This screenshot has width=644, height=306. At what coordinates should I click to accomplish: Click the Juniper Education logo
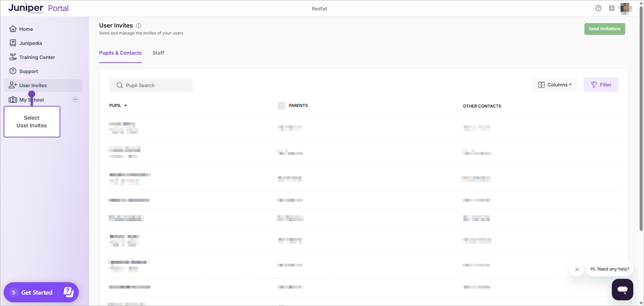tap(25, 8)
